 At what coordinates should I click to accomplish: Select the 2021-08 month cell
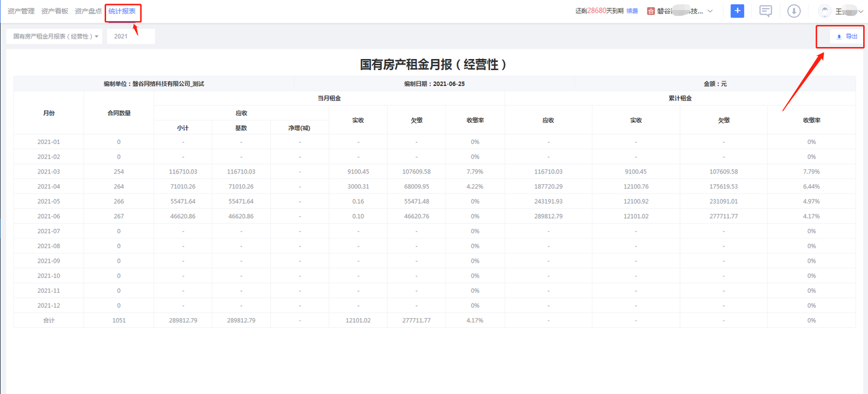49,246
